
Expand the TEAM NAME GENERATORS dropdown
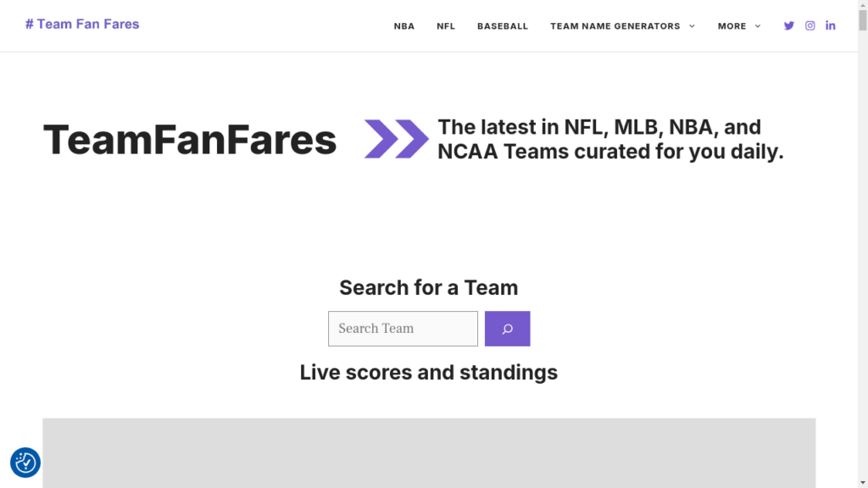pyautogui.click(x=614, y=25)
